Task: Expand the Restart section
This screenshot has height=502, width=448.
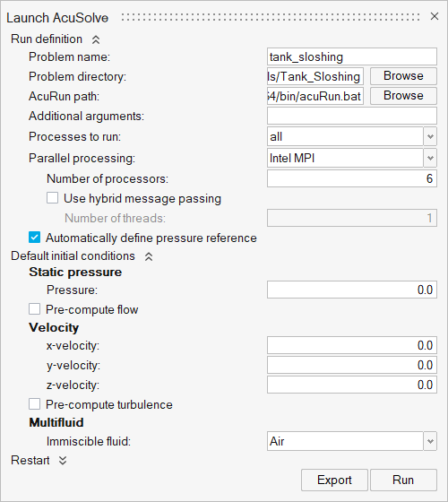Action: coord(63,461)
